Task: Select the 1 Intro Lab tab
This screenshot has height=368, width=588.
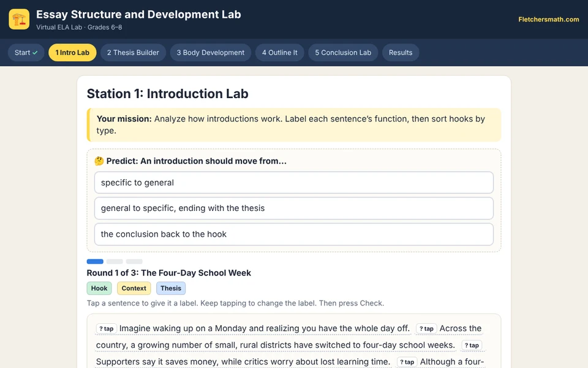Action: pyautogui.click(x=72, y=53)
